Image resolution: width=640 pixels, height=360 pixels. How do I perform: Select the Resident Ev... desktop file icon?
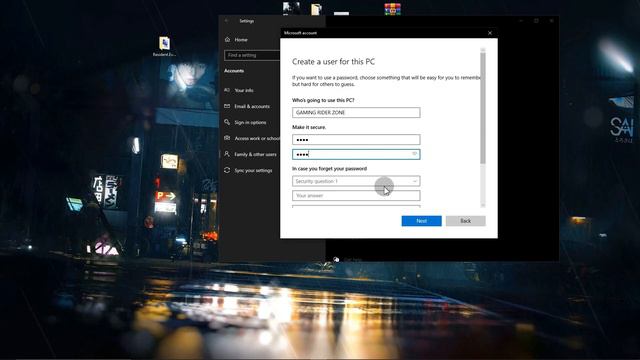(x=164, y=46)
